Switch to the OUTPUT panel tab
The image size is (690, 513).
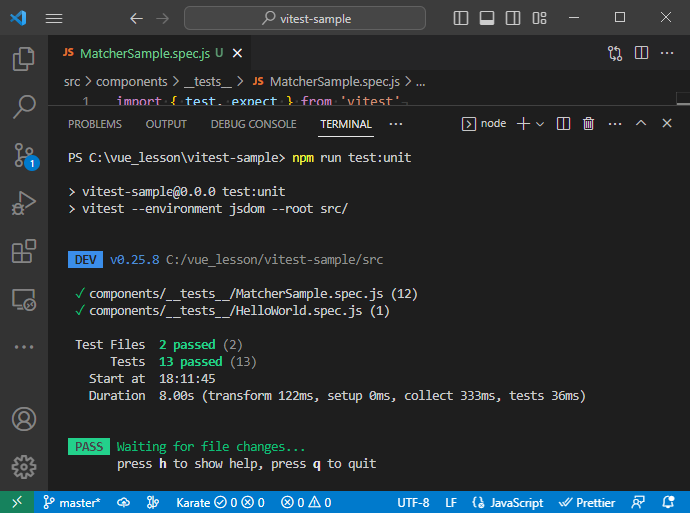(166, 124)
